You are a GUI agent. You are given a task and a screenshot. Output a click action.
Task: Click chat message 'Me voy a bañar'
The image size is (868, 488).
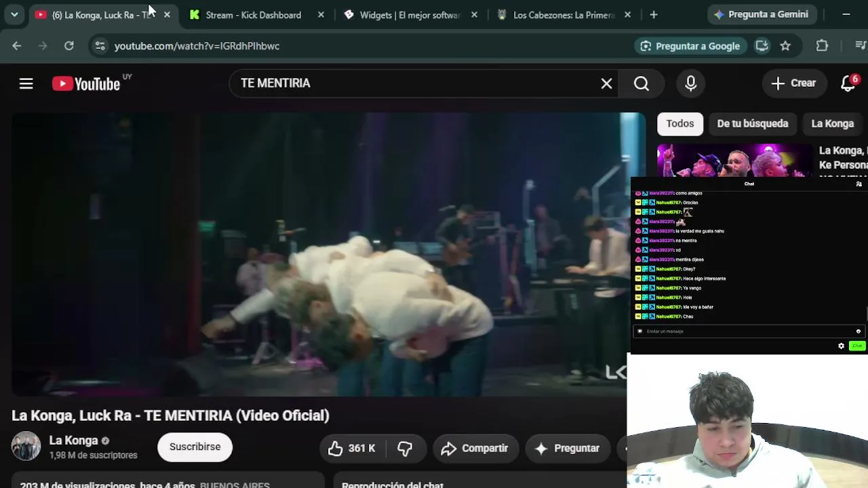(x=698, y=307)
